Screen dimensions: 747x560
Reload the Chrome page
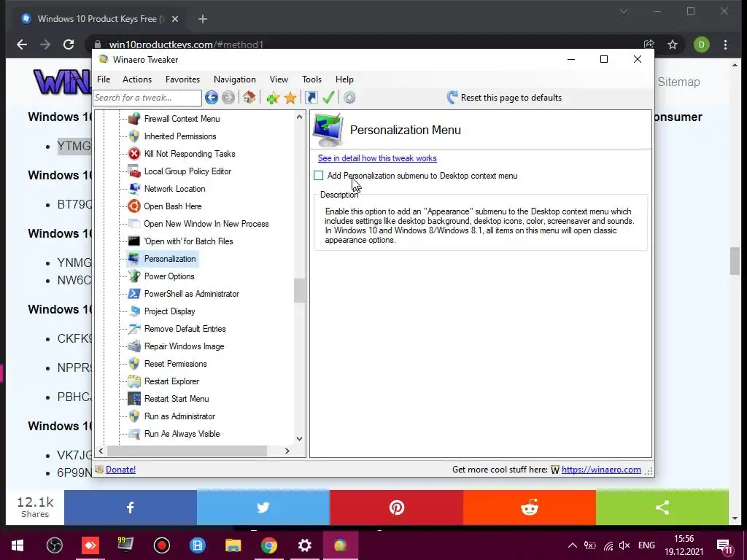69,44
